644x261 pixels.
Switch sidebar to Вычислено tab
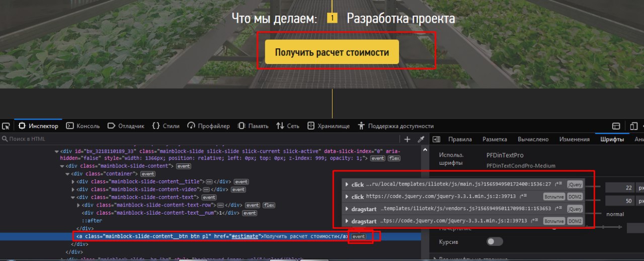(533, 140)
